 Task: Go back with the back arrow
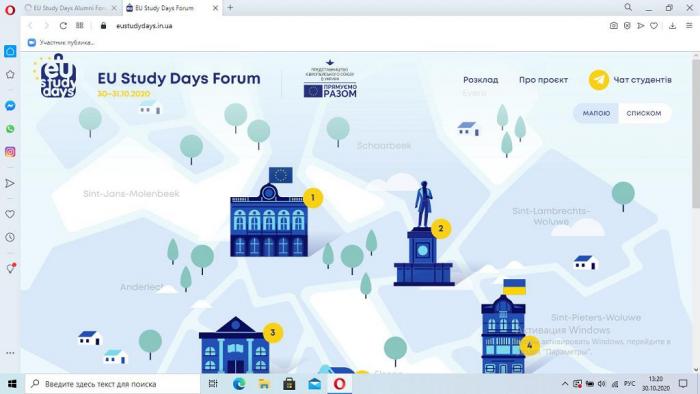point(30,26)
